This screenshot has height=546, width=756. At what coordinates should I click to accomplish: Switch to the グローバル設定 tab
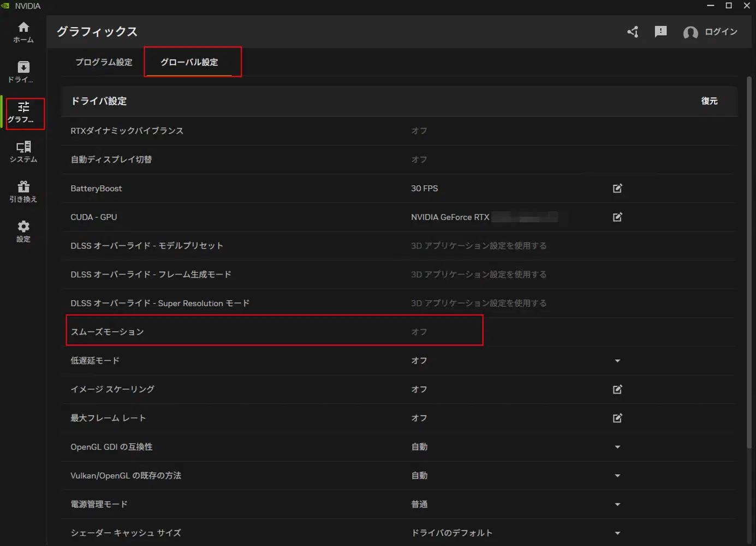click(189, 62)
